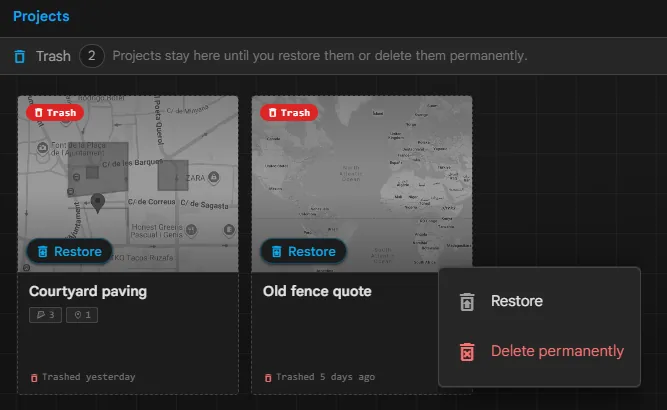667x410 pixels.
Task: Open the Courtyard paving map thumbnail
Action: click(128, 184)
